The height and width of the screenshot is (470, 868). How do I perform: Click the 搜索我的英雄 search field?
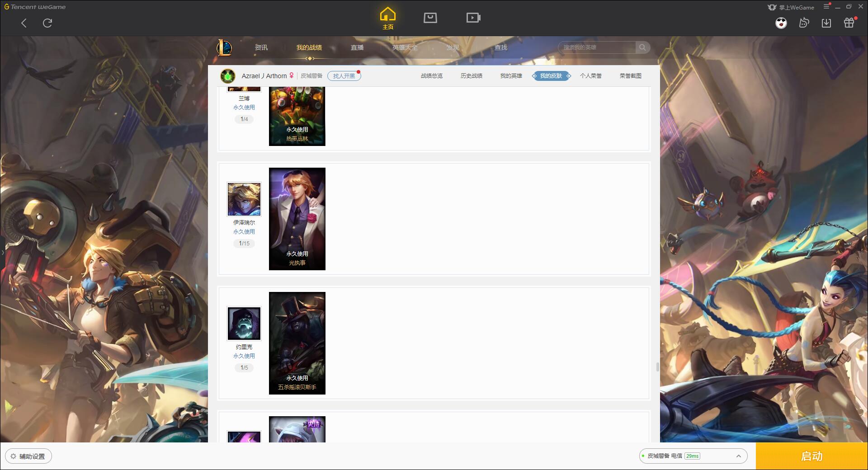click(x=597, y=47)
